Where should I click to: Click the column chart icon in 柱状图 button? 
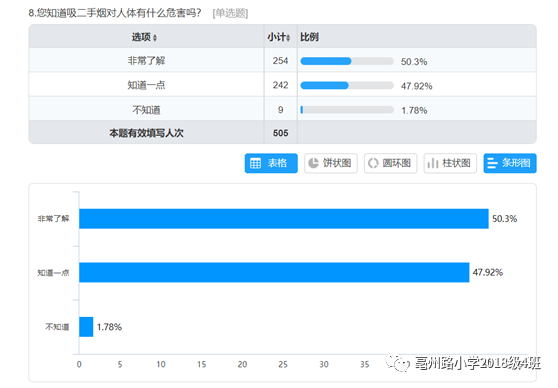tap(433, 163)
